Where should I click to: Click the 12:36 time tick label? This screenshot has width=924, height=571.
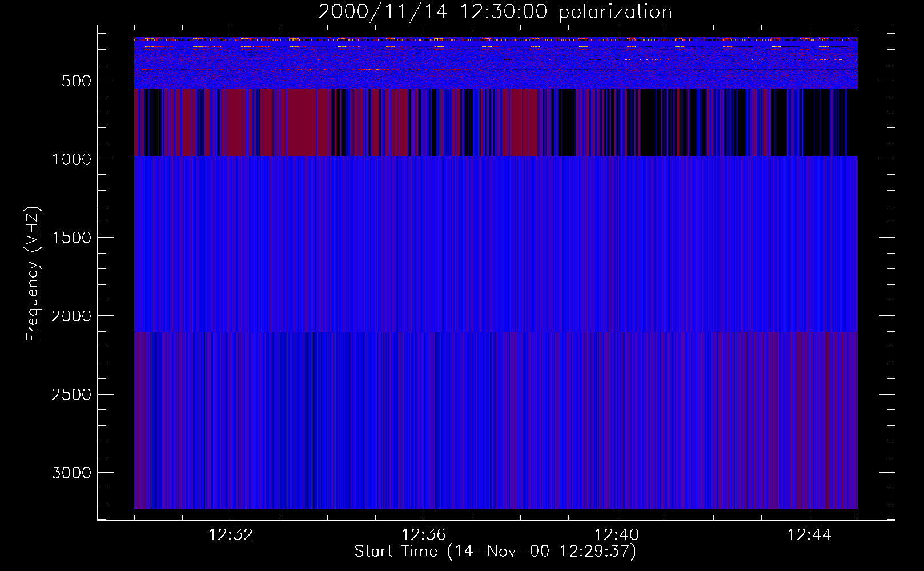(x=424, y=535)
